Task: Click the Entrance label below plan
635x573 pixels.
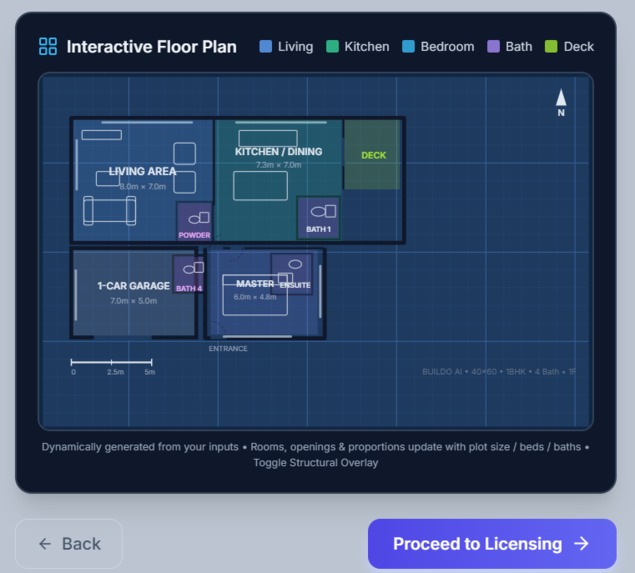Action: tap(228, 348)
